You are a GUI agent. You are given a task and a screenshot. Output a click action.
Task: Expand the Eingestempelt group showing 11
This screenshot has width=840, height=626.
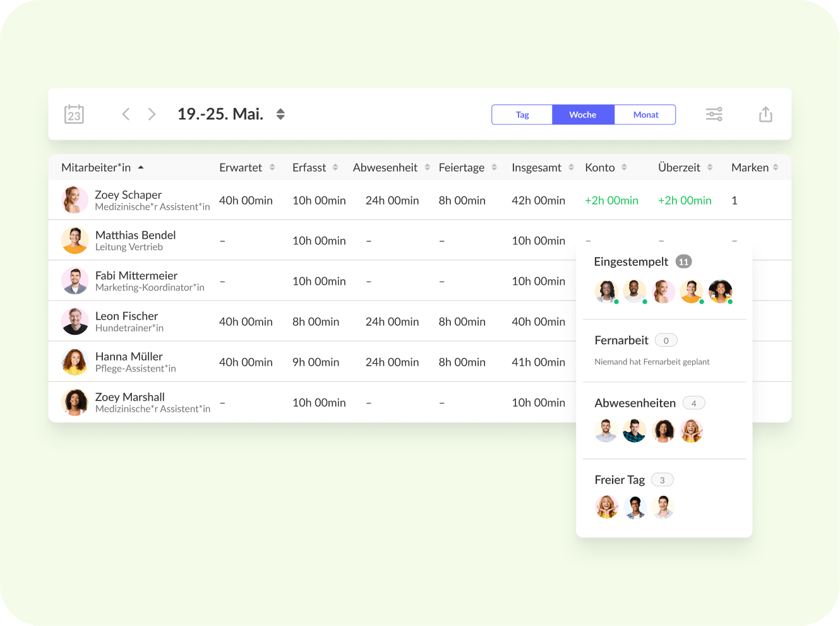click(683, 261)
